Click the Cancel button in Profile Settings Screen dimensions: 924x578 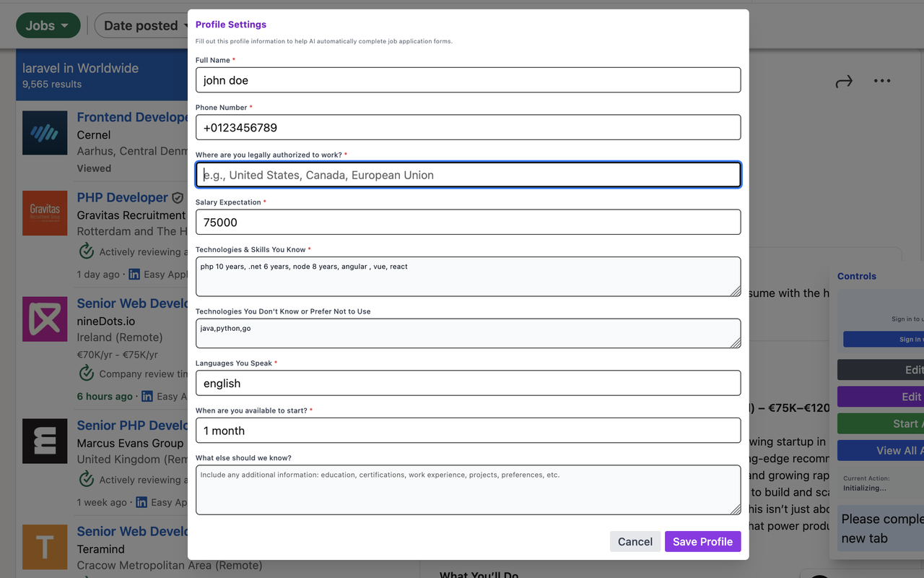[635, 541]
